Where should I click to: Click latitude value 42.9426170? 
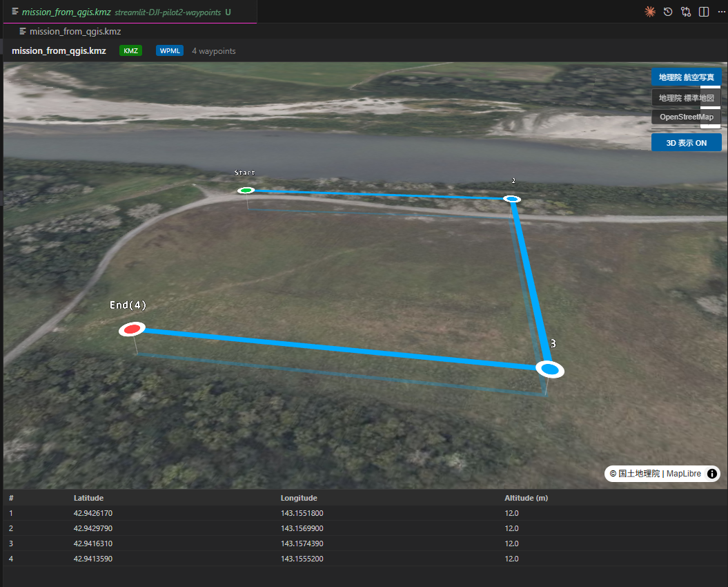click(x=93, y=513)
